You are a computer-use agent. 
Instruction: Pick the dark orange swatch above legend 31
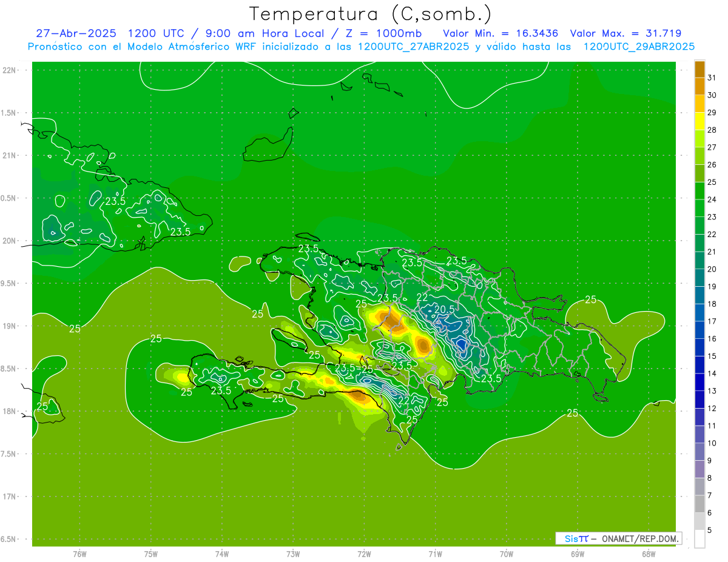click(x=699, y=69)
